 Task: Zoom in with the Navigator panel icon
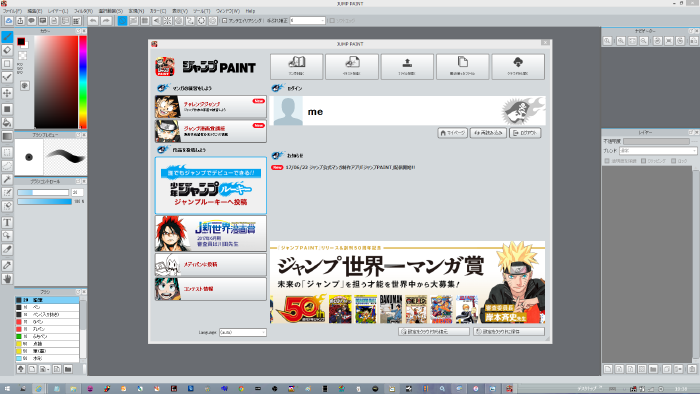621,41
